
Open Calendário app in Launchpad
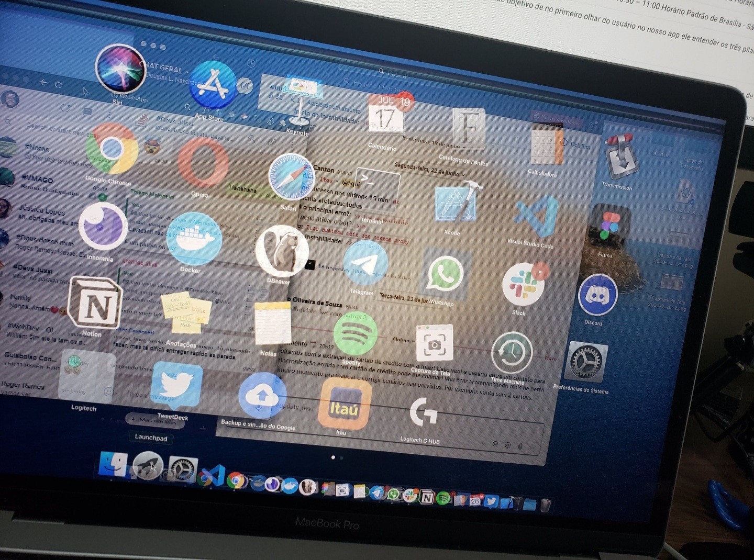(387, 116)
